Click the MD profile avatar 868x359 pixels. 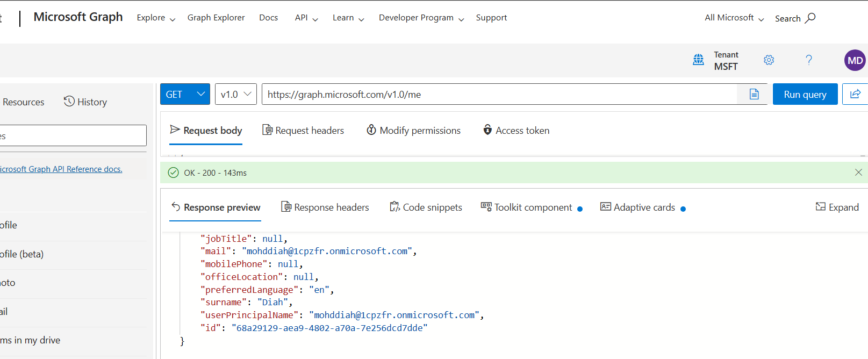click(855, 60)
